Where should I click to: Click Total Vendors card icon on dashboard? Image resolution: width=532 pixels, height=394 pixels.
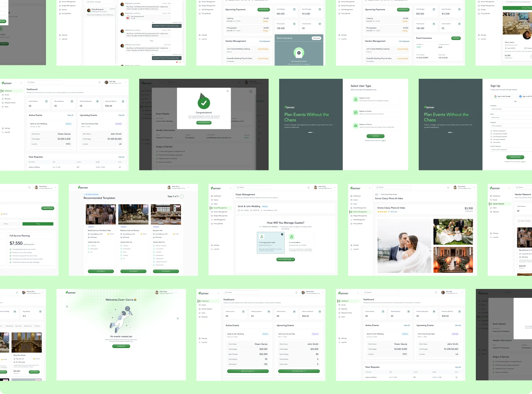(x=294, y=311)
